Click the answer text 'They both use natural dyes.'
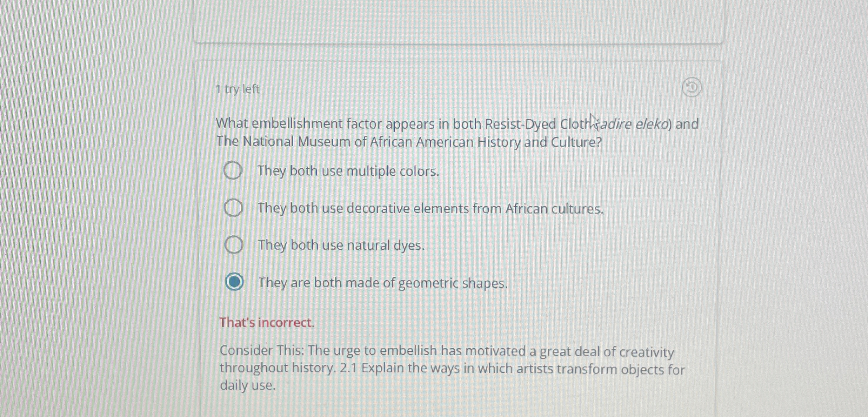Viewport: 868px width, 417px height. pyautogui.click(x=341, y=245)
